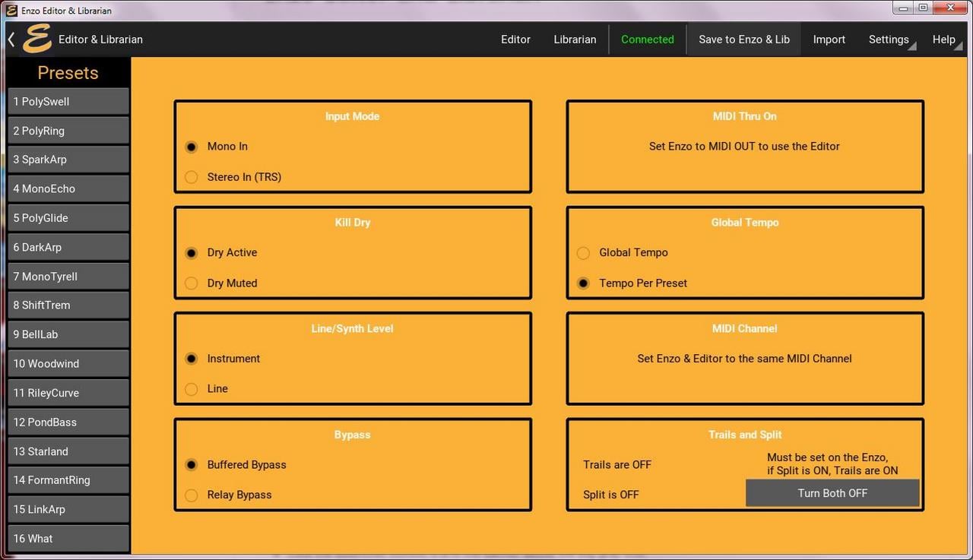This screenshot has height=560, width=973.
Task: Click the 'Split is OFF' status text
Action: (611, 495)
